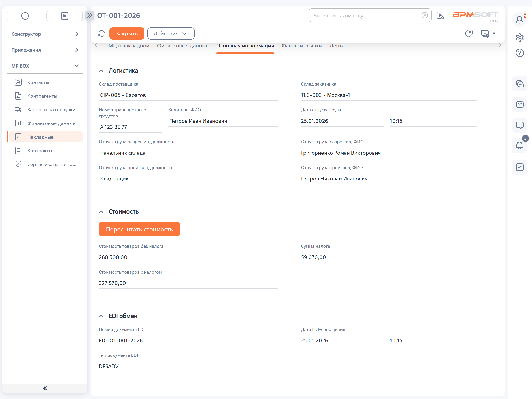Viewport: 532px width, 399px height.
Task: Open notifications bell with badge 3
Action: click(x=520, y=146)
